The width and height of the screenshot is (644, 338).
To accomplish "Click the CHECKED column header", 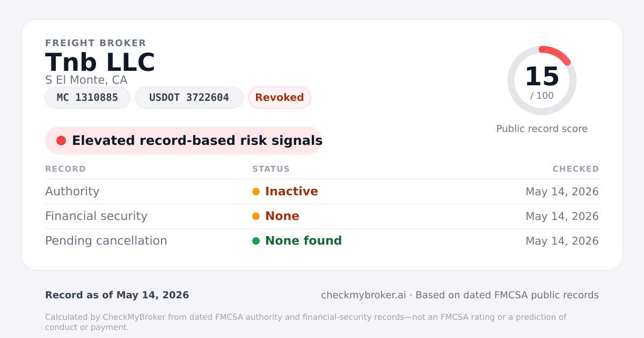I will click(576, 169).
